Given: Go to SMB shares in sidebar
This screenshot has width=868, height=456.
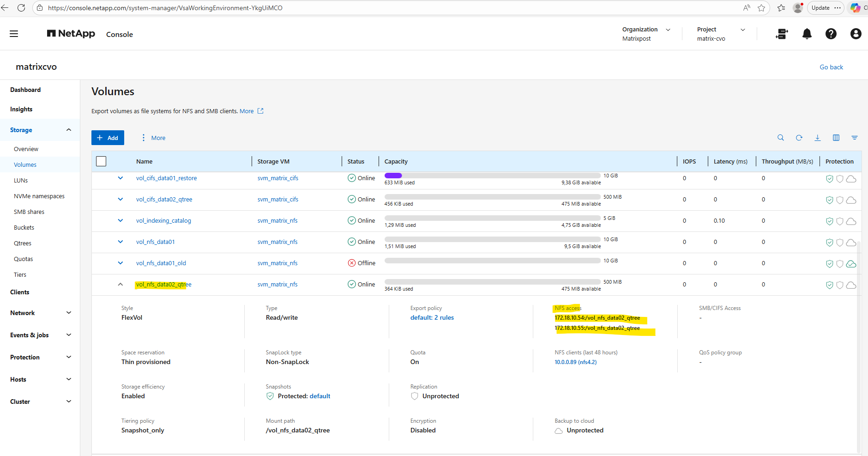Looking at the screenshot, I should point(29,212).
